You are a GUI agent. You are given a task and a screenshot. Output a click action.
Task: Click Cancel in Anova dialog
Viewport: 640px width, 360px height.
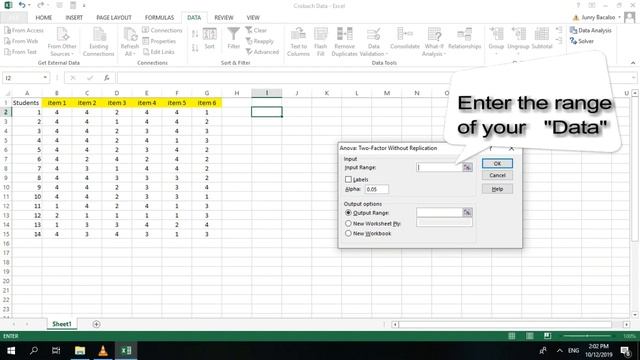(497, 176)
